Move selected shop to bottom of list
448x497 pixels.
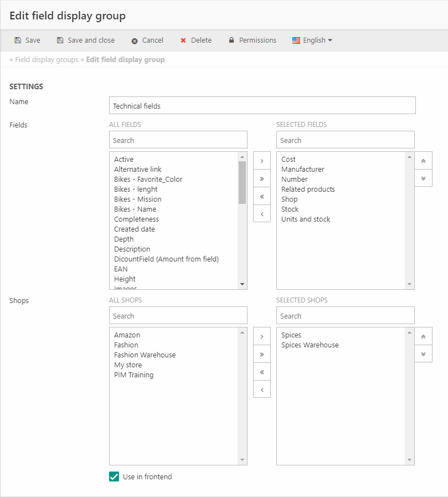[x=423, y=353]
